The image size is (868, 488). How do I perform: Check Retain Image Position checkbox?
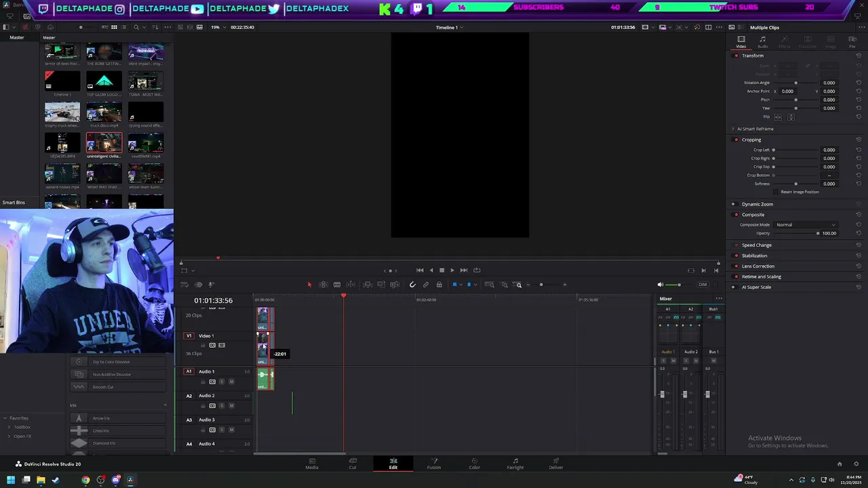(x=776, y=192)
